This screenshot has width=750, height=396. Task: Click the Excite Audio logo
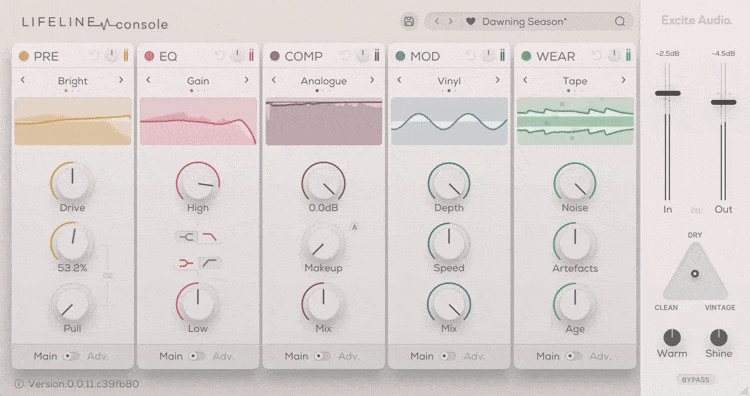tap(696, 20)
